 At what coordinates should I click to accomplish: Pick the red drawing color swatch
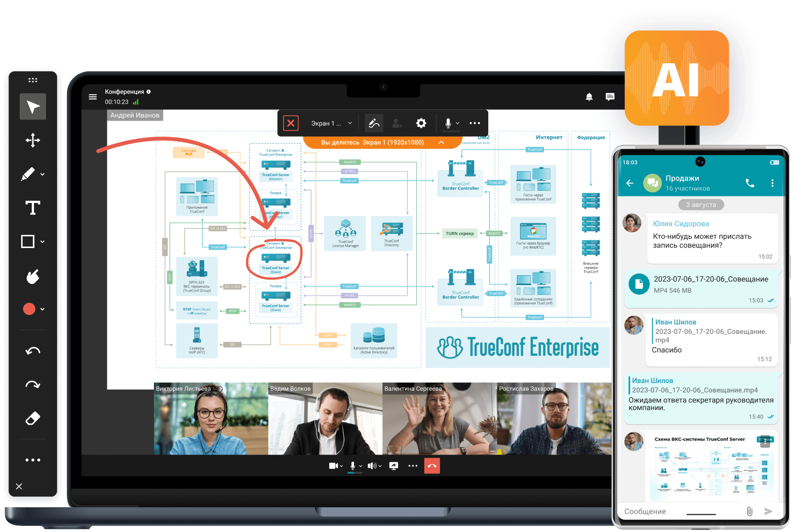29,309
